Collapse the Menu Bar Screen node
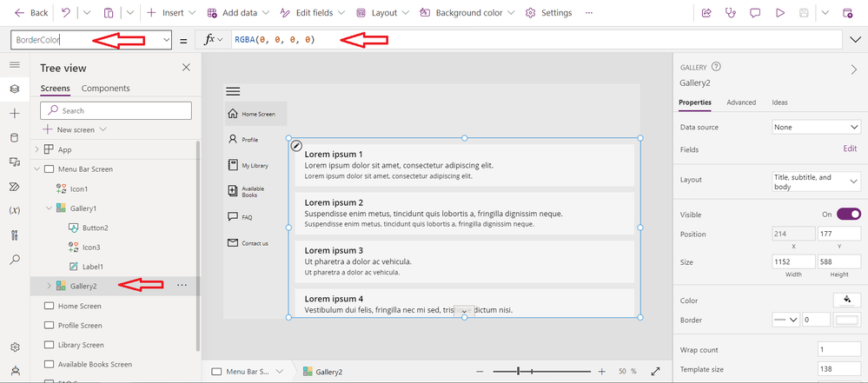The height and width of the screenshot is (383, 868). [x=37, y=168]
